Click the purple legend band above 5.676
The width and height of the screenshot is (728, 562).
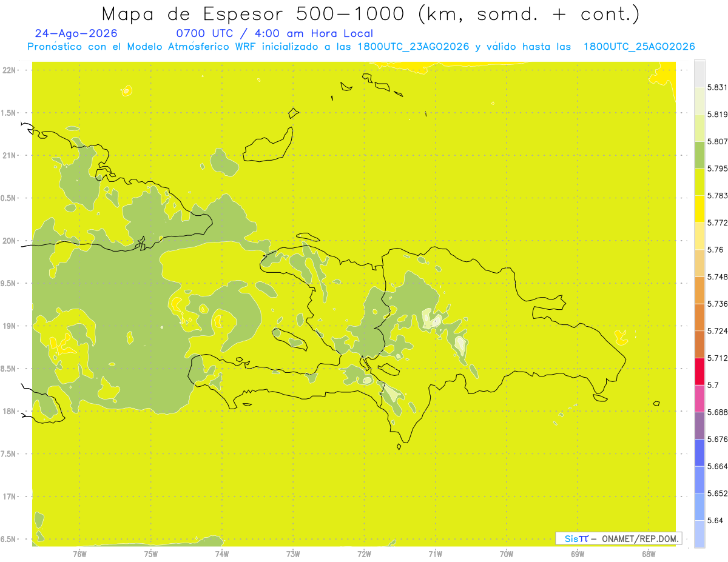tap(699, 426)
